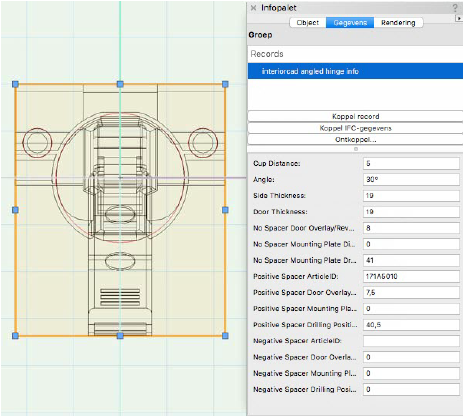The height and width of the screenshot is (417, 465).
Task: Click the Koppel IFC-gegevens button
Action: tap(355, 128)
